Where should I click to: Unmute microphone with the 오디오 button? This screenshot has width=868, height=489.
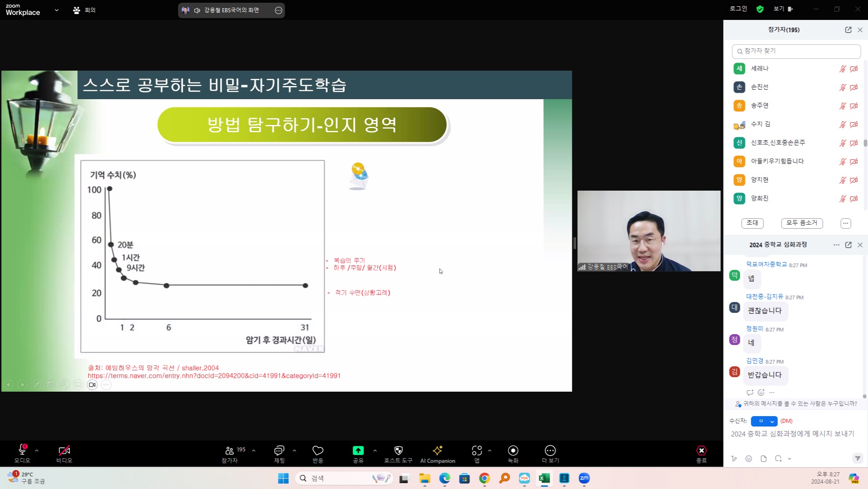click(x=22, y=454)
